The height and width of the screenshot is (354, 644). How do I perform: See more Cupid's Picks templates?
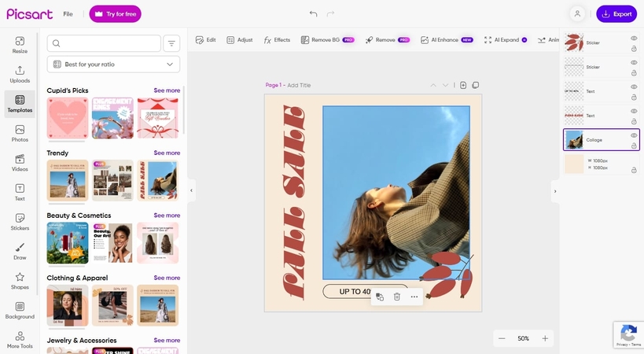click(167, 90)
